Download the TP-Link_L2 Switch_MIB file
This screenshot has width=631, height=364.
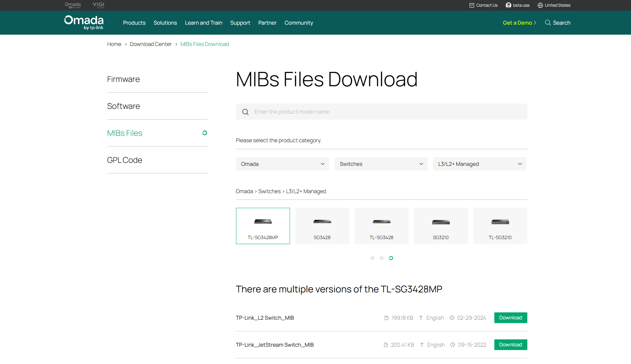[x=511, y=318]
